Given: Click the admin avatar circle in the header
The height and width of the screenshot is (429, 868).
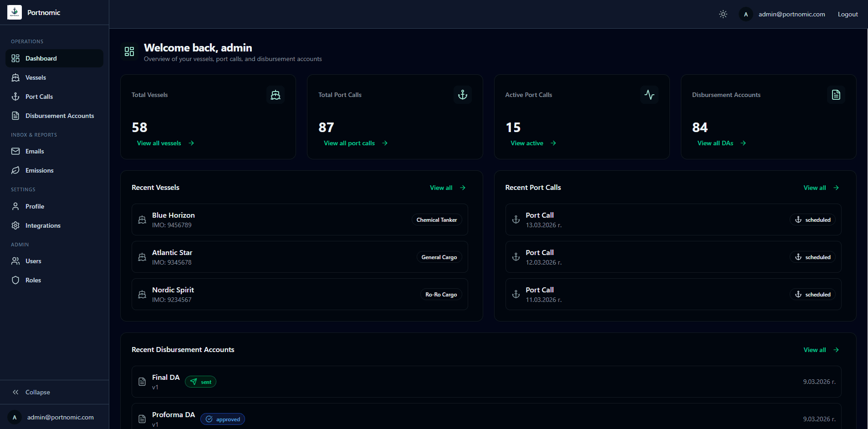Looking at the screenshot, I should pos(745,14).
